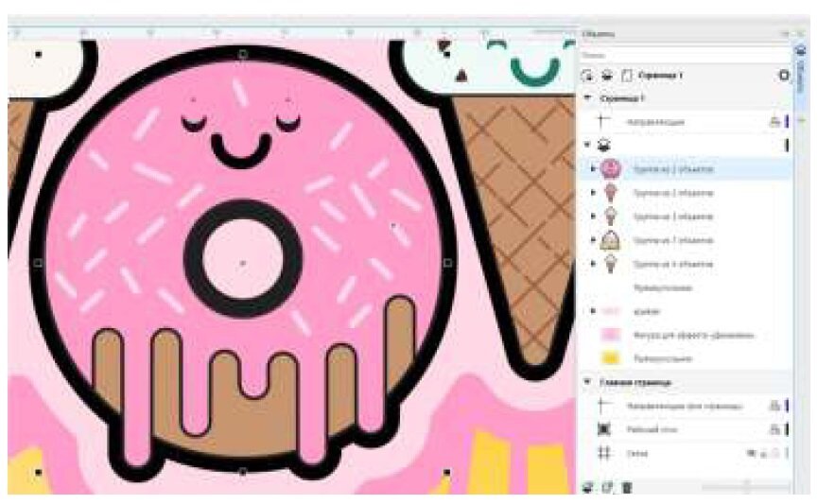The height and width of the screenshot is (504, 818).
Task: Click the grid layer icon
Action: point(603,453)
